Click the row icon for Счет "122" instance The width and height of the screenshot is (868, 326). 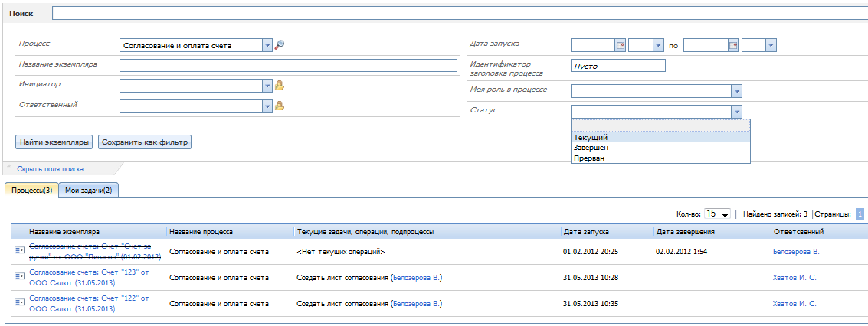coord(19,303)
